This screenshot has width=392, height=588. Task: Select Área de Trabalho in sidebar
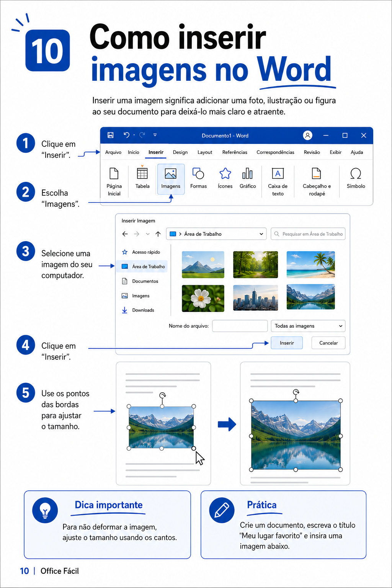click(x=142, y=266)
